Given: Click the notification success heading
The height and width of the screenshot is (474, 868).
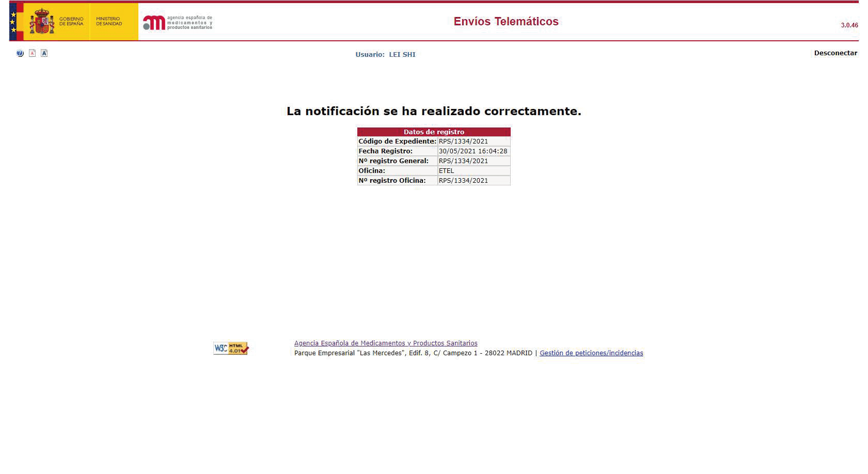Looking at the screenshot, I should (x=434, y=111).
